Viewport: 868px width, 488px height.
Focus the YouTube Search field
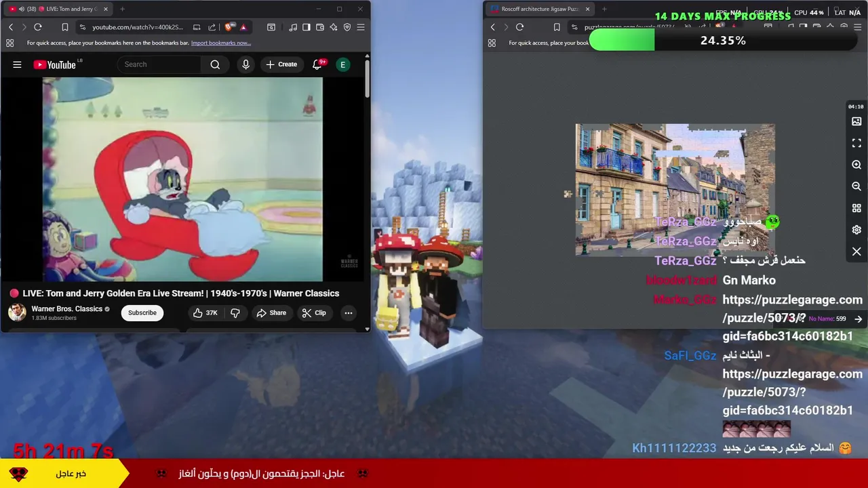tap(160, 64)
